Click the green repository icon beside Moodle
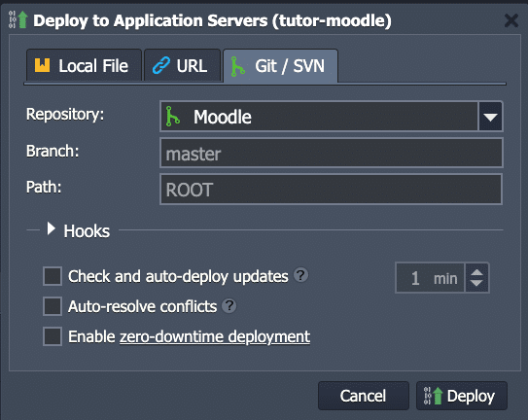The height and width of the screenshot is (420, 528). (173, 117)
